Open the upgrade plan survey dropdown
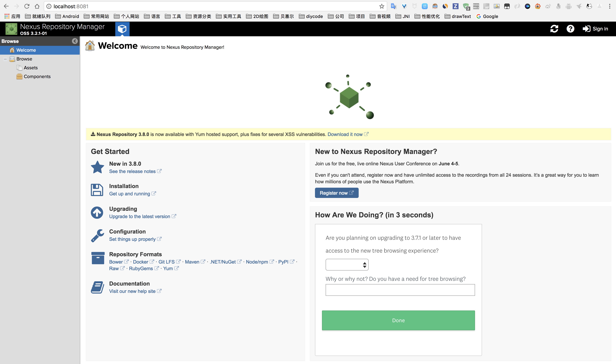616x364 pixels. tap(347, 265)
